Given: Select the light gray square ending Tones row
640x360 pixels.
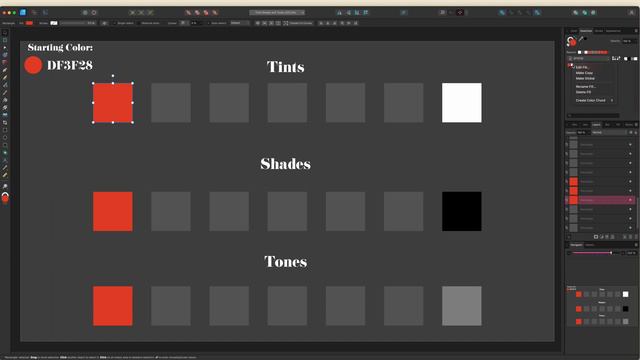Looking at the screenshot, I should (462, 306).
